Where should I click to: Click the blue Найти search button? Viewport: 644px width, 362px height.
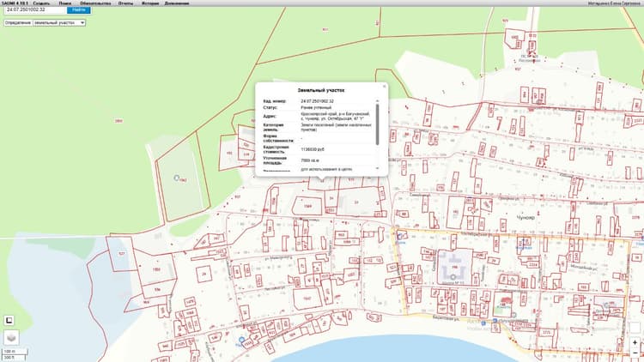click(x=78, y=9)
